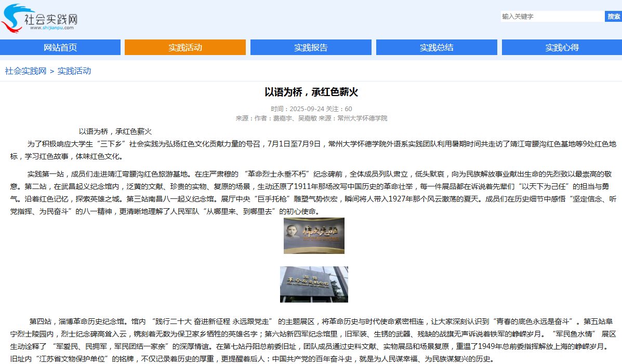The height and width of the screenshot is (364, 622).
Task: Click the bold article title 以语为桥，承红色薪火
Action: 311,92
